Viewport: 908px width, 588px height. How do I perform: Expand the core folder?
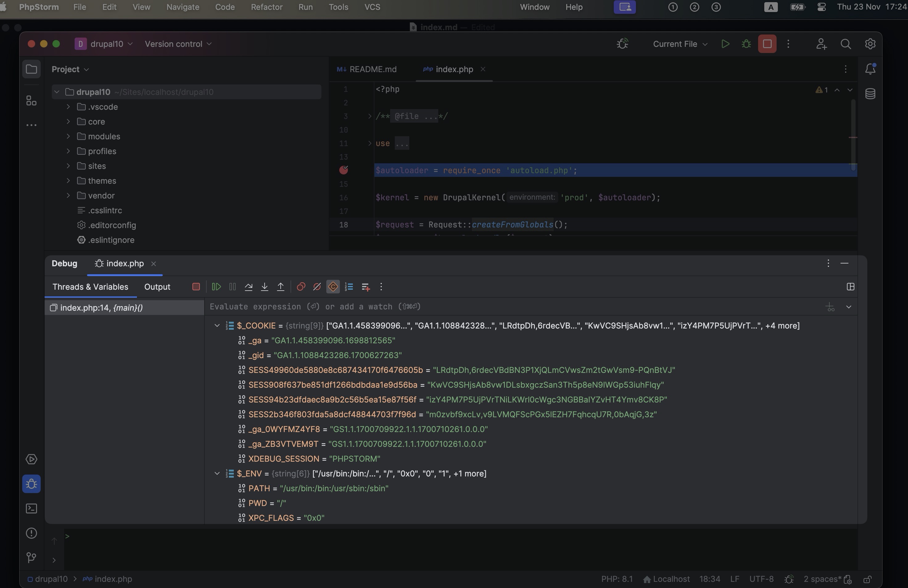[x=68, y=122]
